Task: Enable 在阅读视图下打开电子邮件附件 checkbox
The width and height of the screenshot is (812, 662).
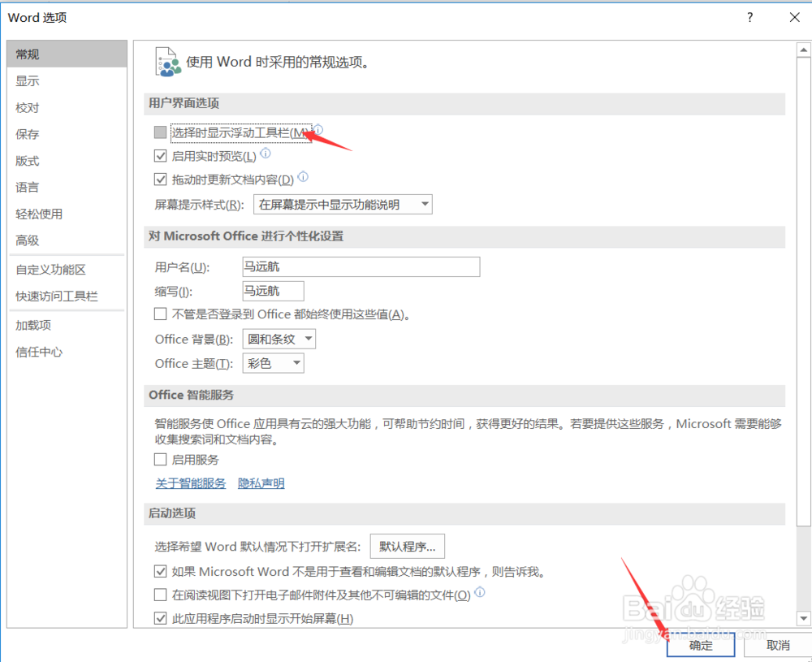Action: (161, 595)
